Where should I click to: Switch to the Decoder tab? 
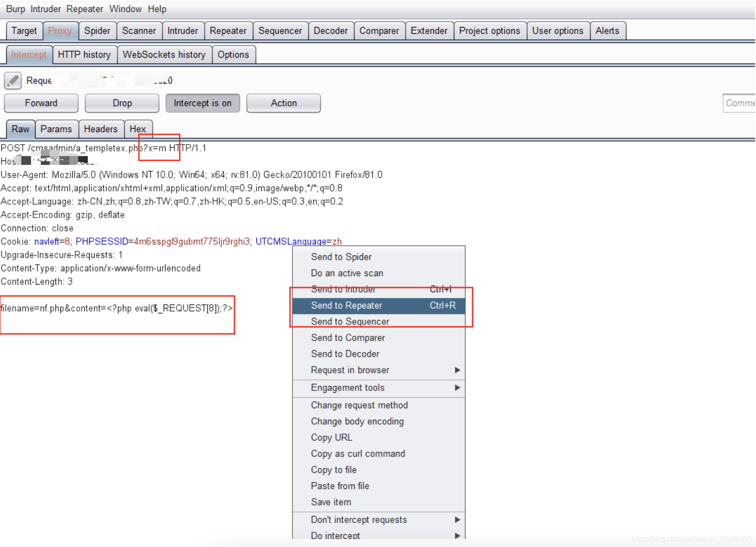331,31
